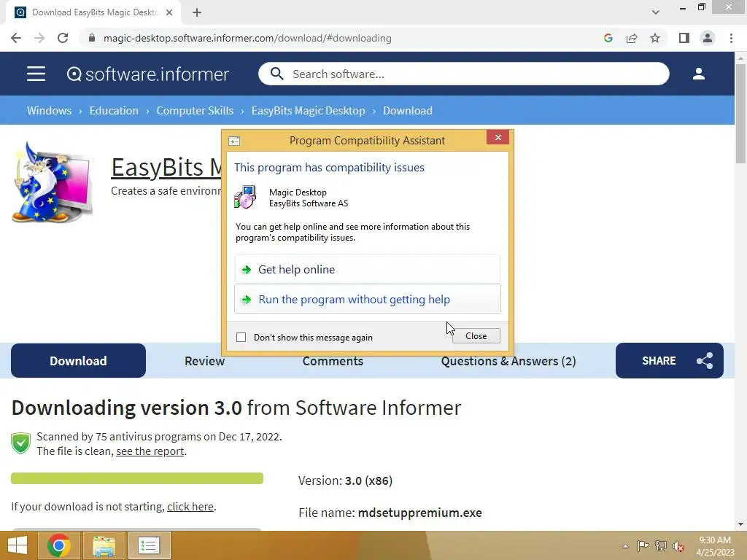This screenshot has height=560, width=747.
Task: Open the Chrome profile avatar
Action: pos(708,38)
